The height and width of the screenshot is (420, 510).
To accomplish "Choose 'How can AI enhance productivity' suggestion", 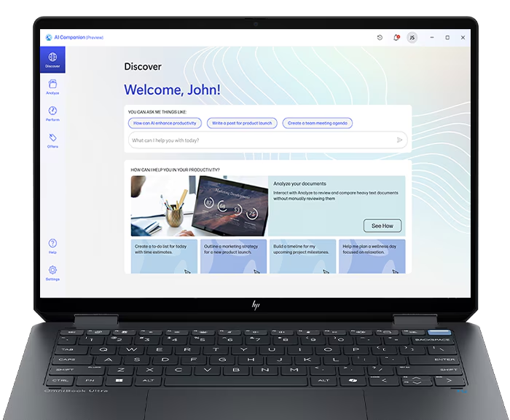I will 165,123.
